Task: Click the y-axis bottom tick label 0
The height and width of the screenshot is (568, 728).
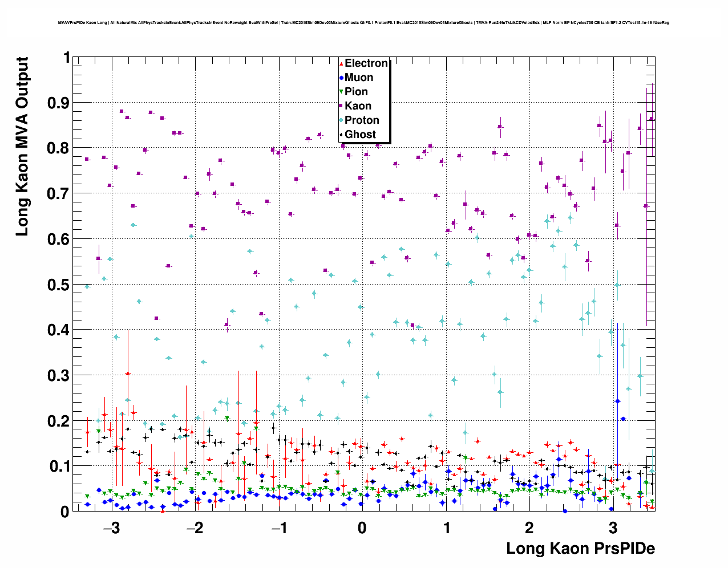Action: [66, 512]
